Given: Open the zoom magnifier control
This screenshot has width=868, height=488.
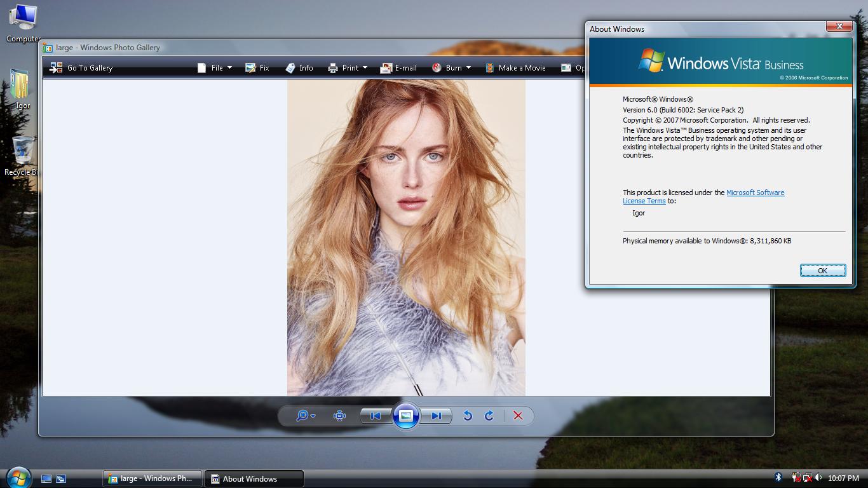Looking at the screenshot, I should 305,416.
